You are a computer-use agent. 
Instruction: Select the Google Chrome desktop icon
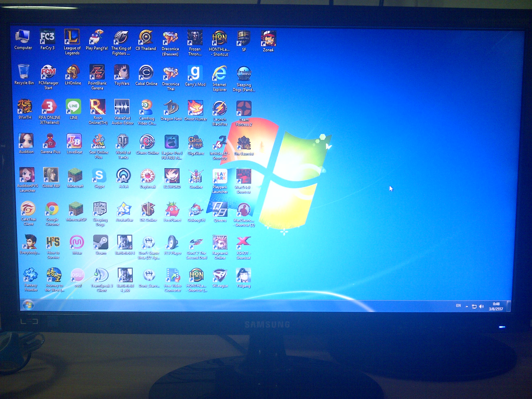(52, 209)
